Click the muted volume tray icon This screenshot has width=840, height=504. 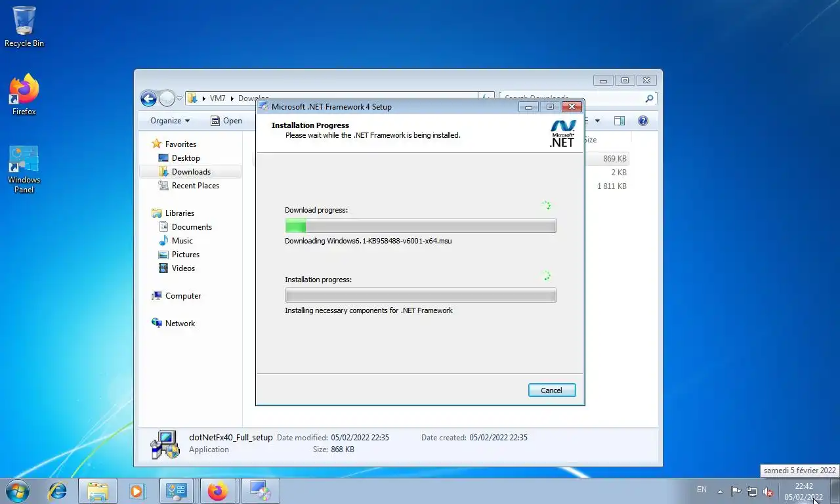(x=768, y=492)
